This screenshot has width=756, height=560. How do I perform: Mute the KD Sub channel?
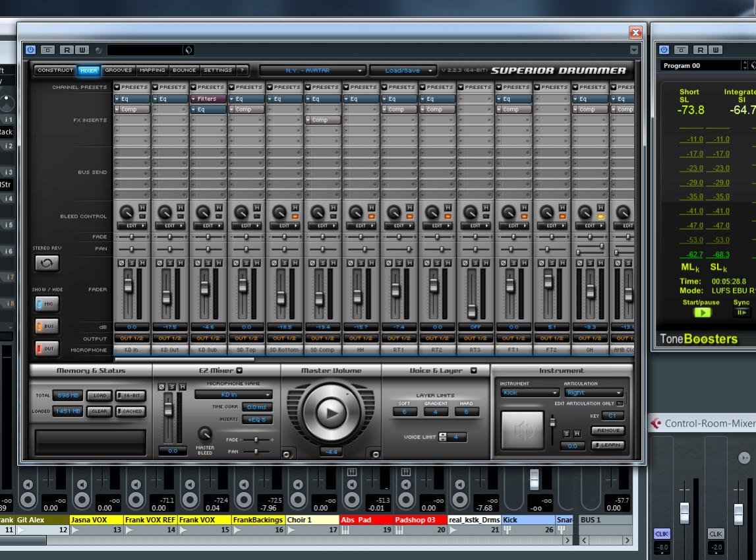[x=219, y=263]
